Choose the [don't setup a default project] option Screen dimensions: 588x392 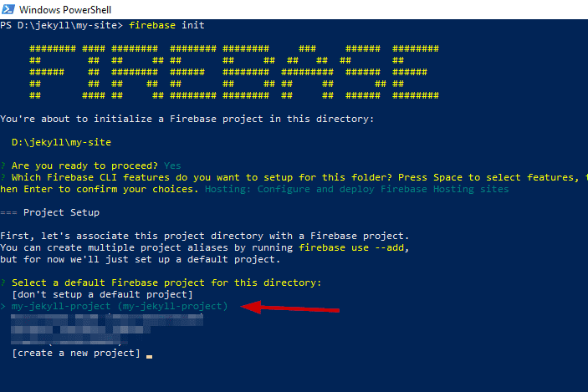pos(102,294)
